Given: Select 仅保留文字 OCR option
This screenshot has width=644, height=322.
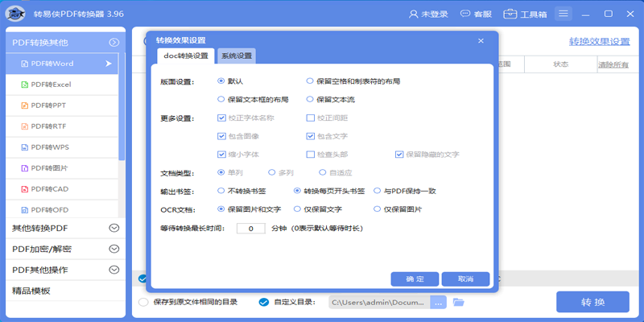Looking at the screenshot, I should [x=297, y=209].
